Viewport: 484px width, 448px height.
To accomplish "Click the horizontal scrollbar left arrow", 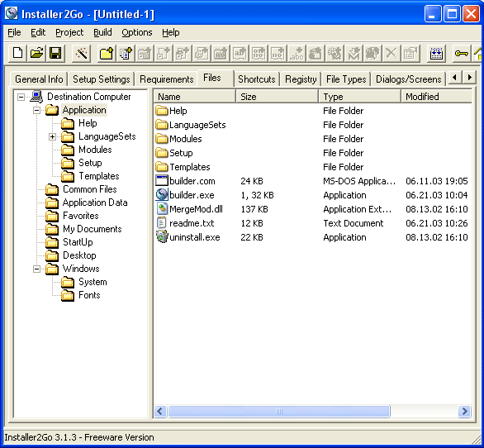I will point(160,412).
